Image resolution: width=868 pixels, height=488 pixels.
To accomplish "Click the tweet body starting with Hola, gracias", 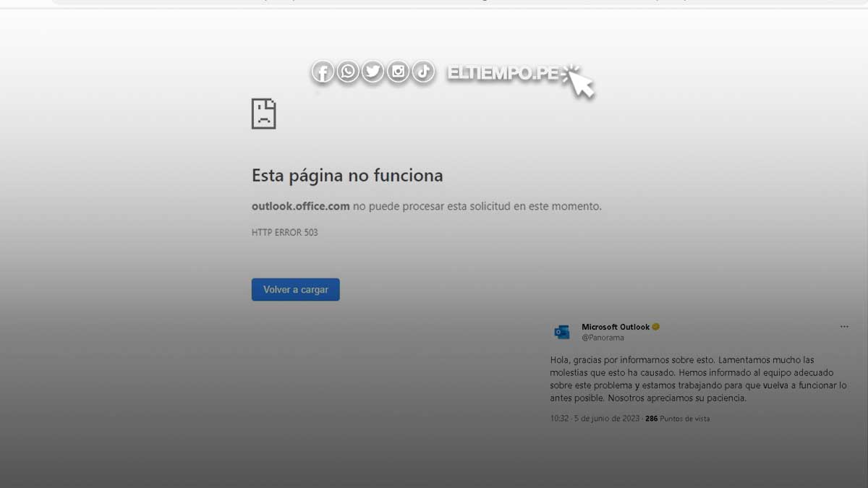I will (697, 379).
